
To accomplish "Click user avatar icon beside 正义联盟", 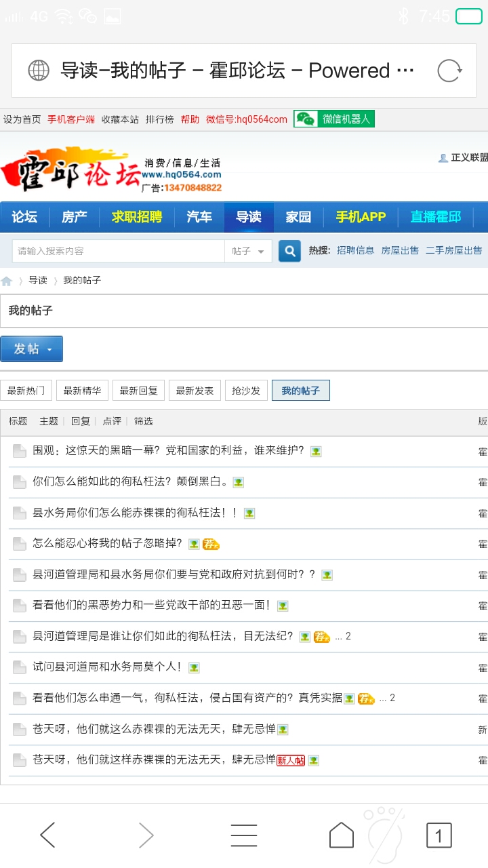I will [x=443, y=158].
